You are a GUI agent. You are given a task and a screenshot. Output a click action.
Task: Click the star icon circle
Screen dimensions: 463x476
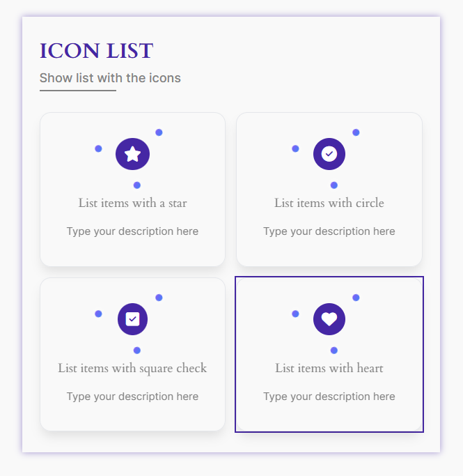(x=132, y=154)
